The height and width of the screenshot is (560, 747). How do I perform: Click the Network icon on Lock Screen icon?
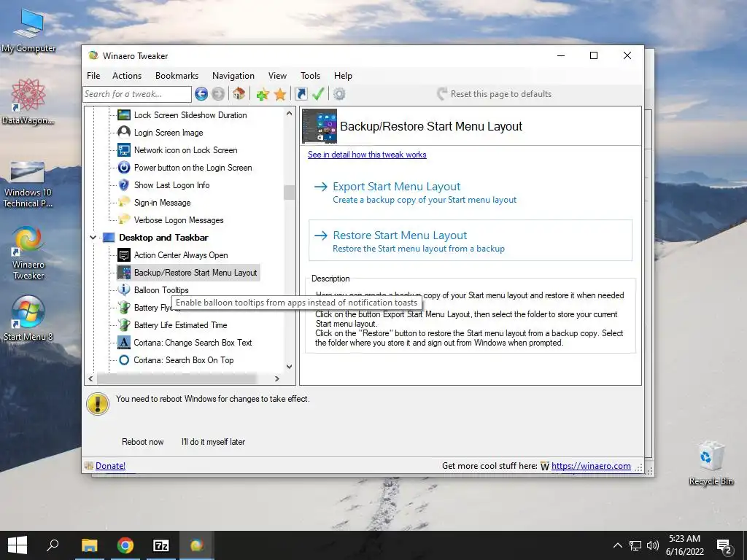[x=124, y=149]
